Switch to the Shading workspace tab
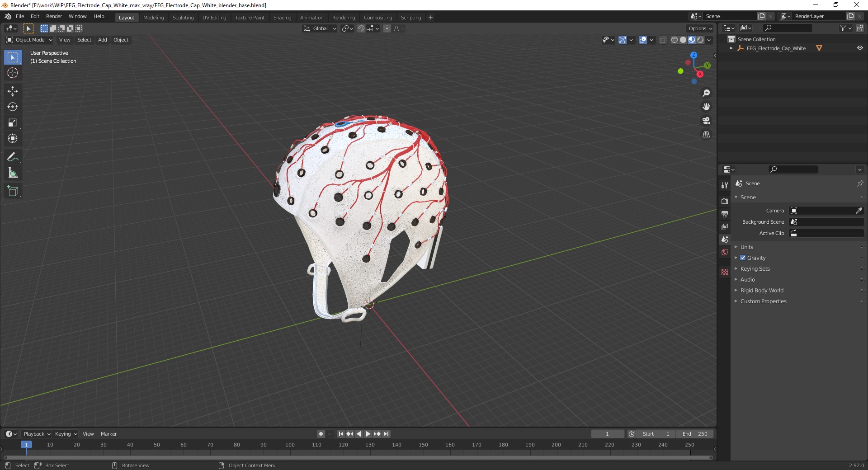 (x=282, y=18)
